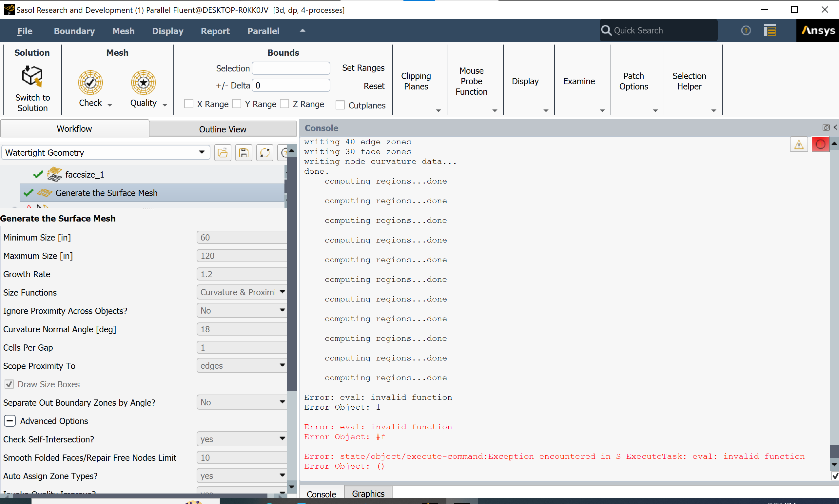Open the Scope Proximity To dropdown
839x504 pixels.
tap(242, 365)
